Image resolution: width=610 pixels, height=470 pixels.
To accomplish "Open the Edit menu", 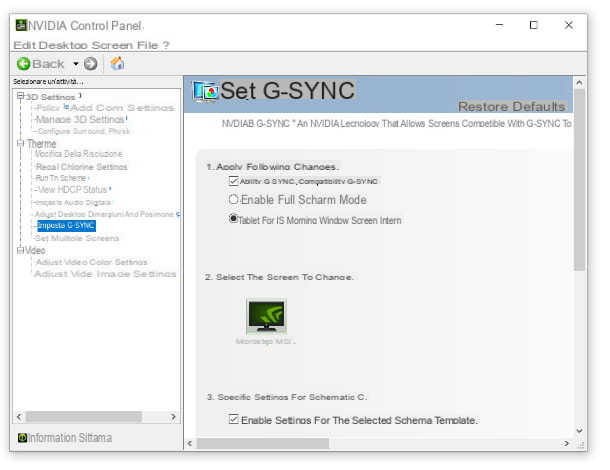I will [25, 45].
